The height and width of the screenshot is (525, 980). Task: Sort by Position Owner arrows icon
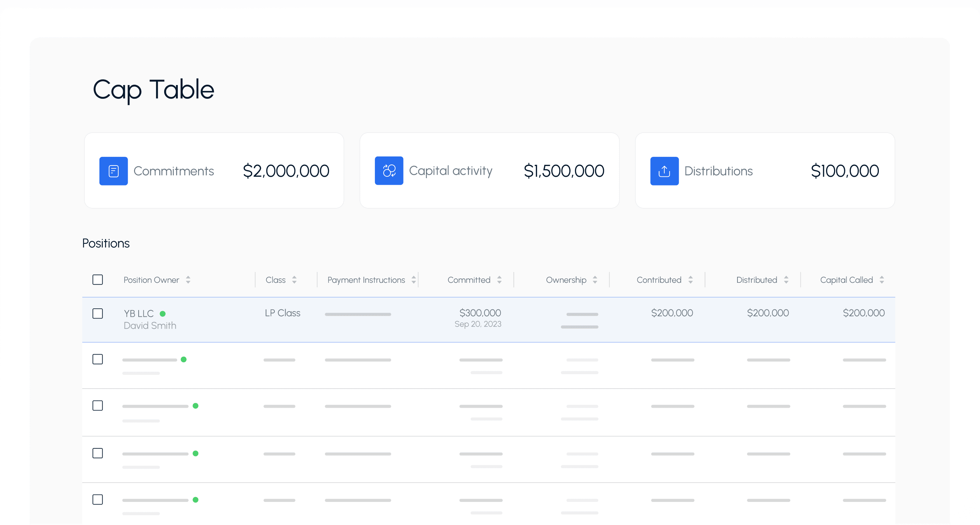click(188, 280)
